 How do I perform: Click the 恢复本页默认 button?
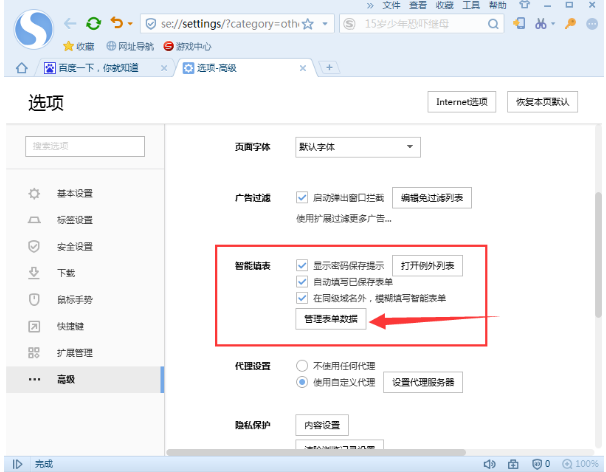[x=542, y=102]
